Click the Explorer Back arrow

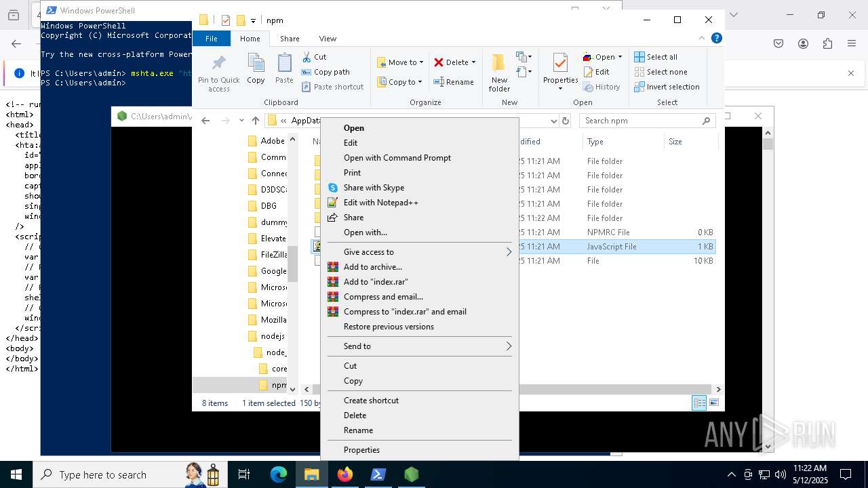(205, 121)
